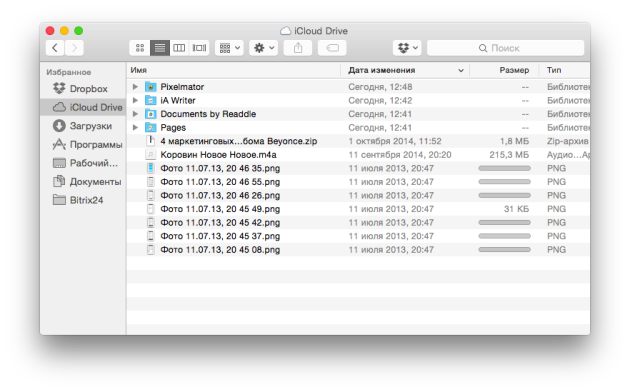Viewport: 630px width, 392px height.
Task: Select the Documents by Readdle folder icon
Action: click(x=151, y=114)
